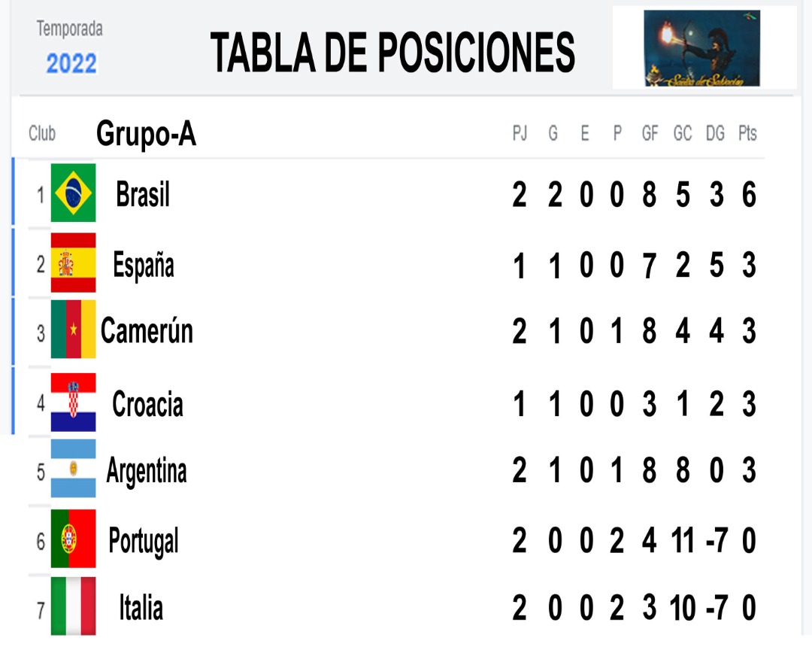Sort by the PJ column header

pyautogui.click(x=520, y=134)
